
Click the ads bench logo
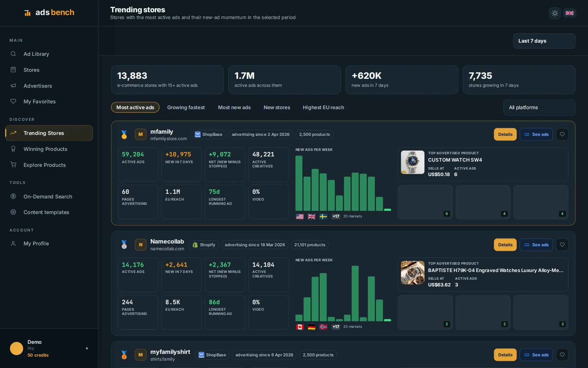(49, 13)
